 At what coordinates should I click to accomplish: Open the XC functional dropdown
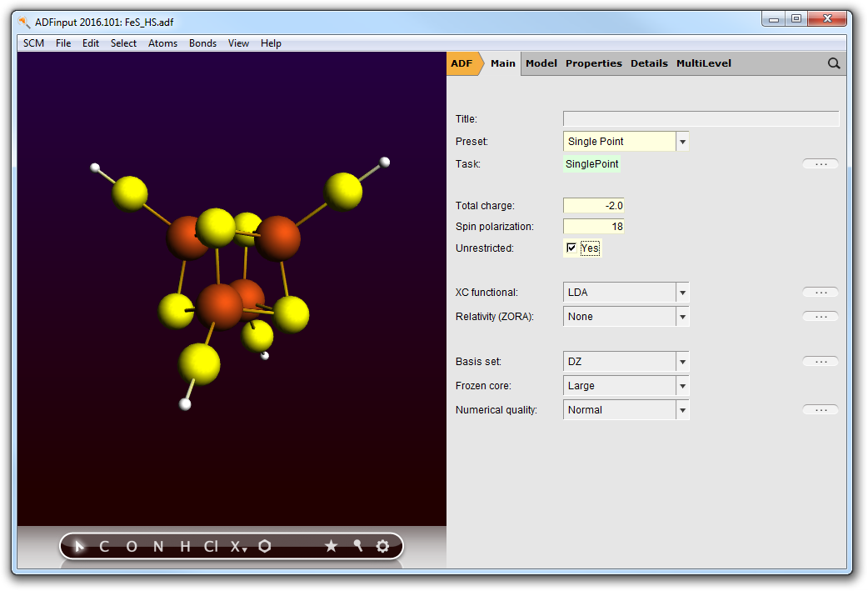(682, 293)
